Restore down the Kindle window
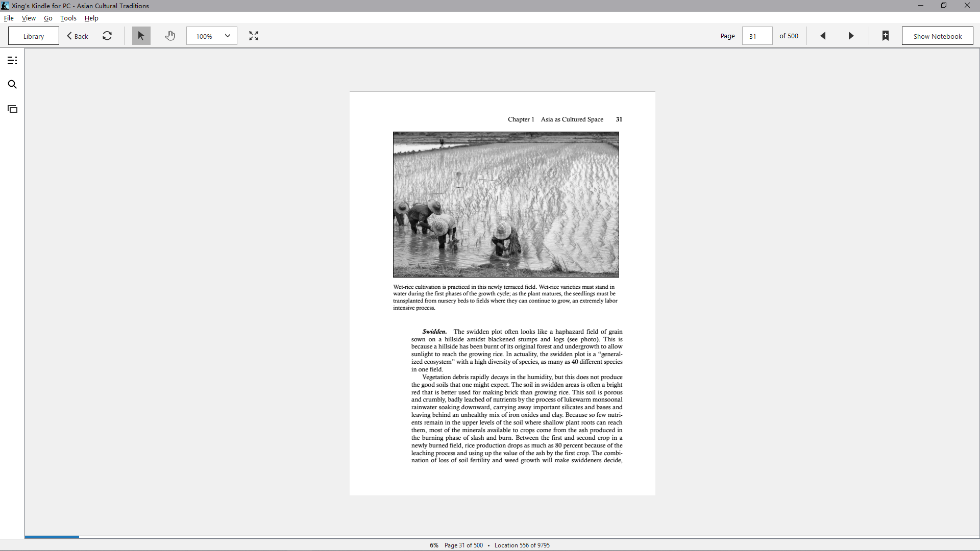 tap(944, 6)
